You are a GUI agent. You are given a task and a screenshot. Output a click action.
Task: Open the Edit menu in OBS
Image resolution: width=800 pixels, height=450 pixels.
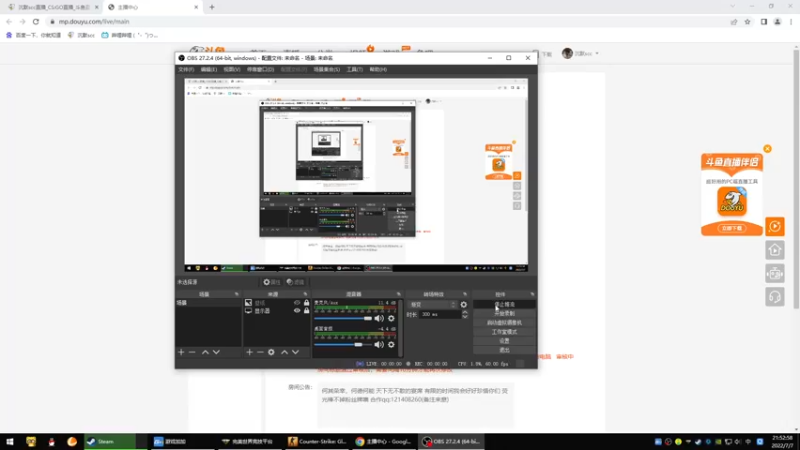click(208, 69)
